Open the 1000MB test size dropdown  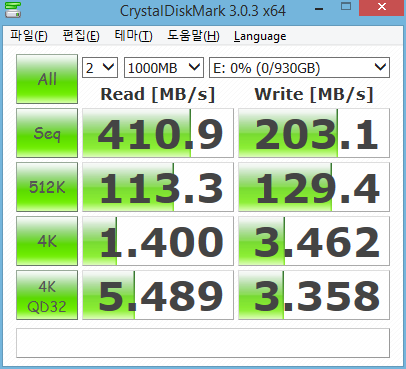click(x=164, y=68)
